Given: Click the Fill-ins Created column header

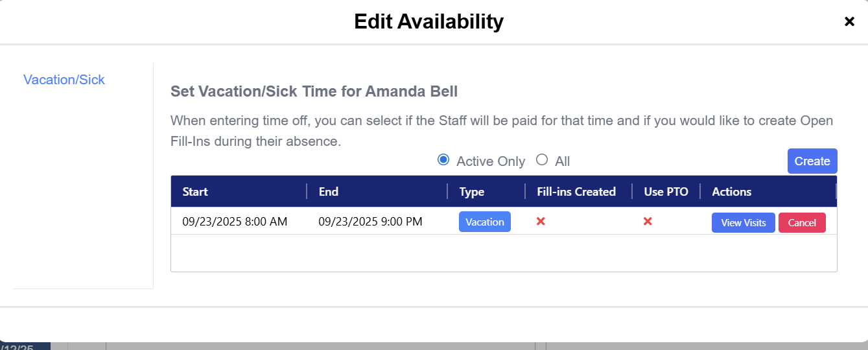Looking at the screenshot, I should pos(576,192).
